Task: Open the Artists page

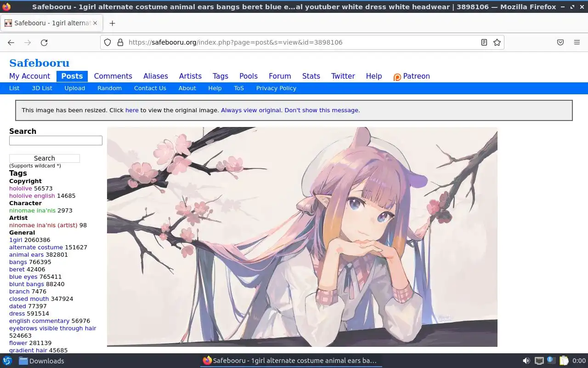Action: tap(190, 76)
